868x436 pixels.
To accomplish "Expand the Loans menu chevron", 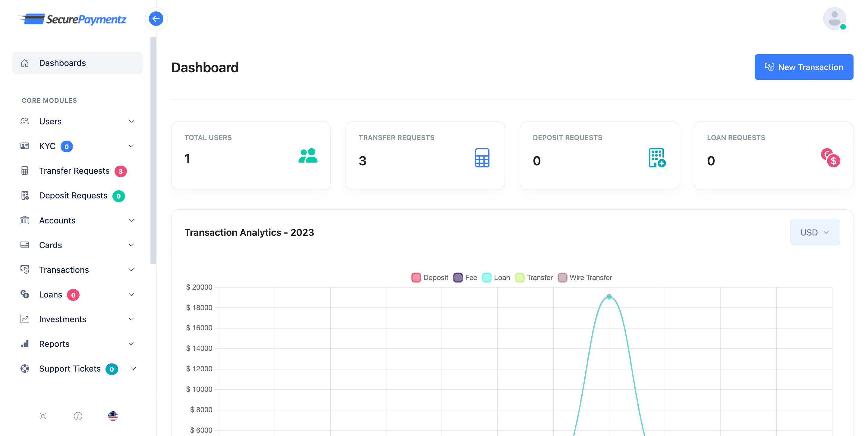I will (x=131, y=294).
